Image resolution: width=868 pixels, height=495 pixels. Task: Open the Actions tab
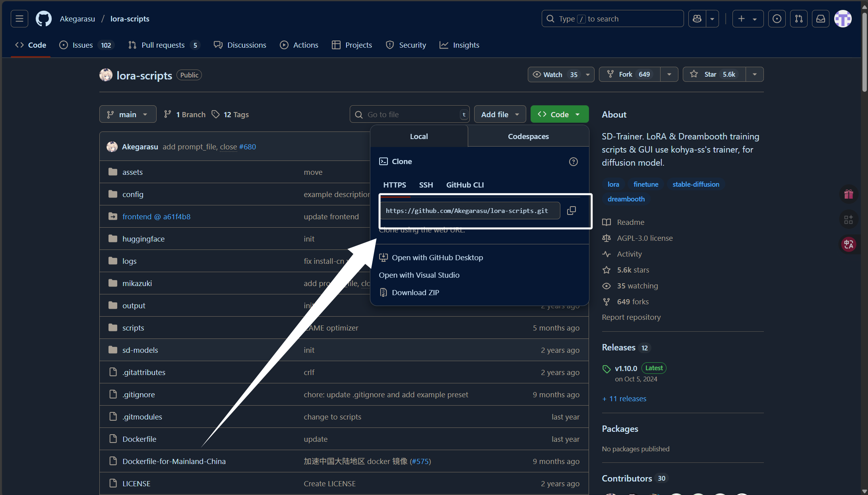(x=299, y=45)
